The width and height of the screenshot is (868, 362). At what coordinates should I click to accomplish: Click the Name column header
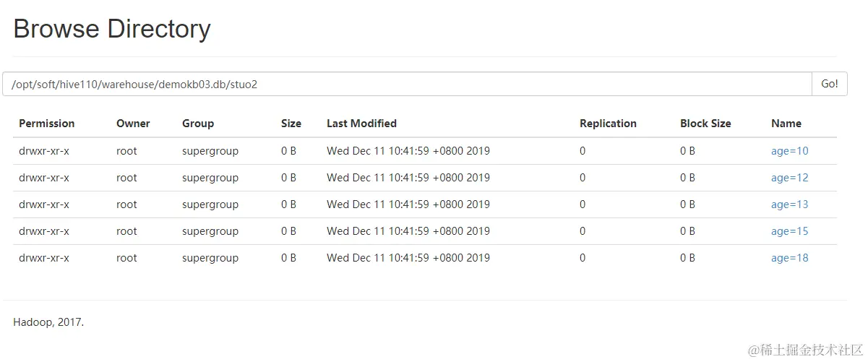pos(786,124)
